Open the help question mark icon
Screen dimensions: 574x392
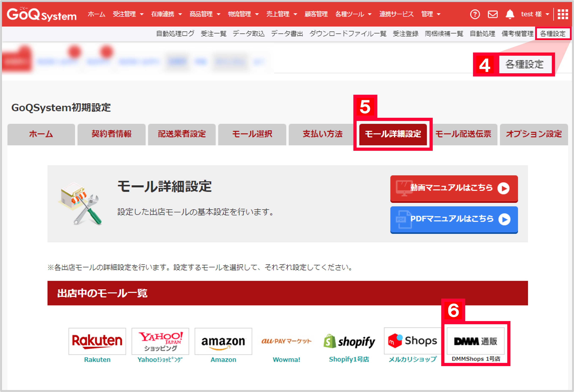coord(475,14)
